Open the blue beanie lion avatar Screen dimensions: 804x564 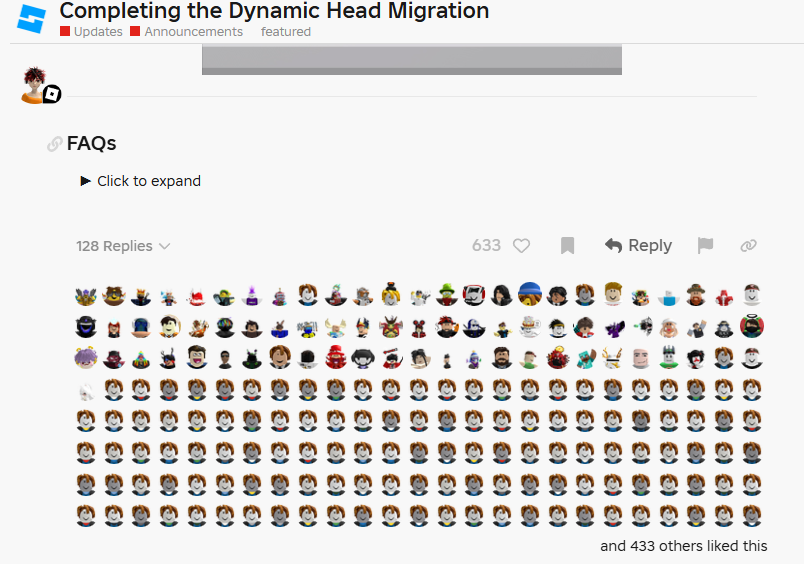click(x=530, y=294)
